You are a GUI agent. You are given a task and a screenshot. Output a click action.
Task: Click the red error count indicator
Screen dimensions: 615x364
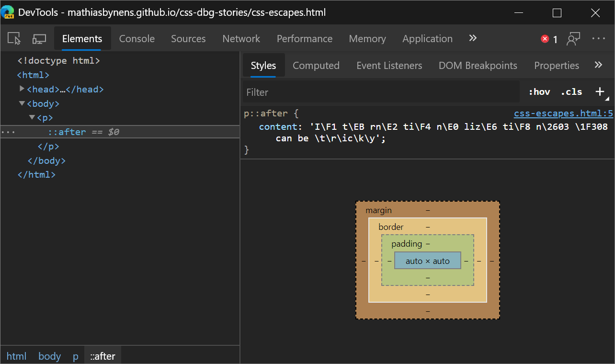tap(549, 39)
